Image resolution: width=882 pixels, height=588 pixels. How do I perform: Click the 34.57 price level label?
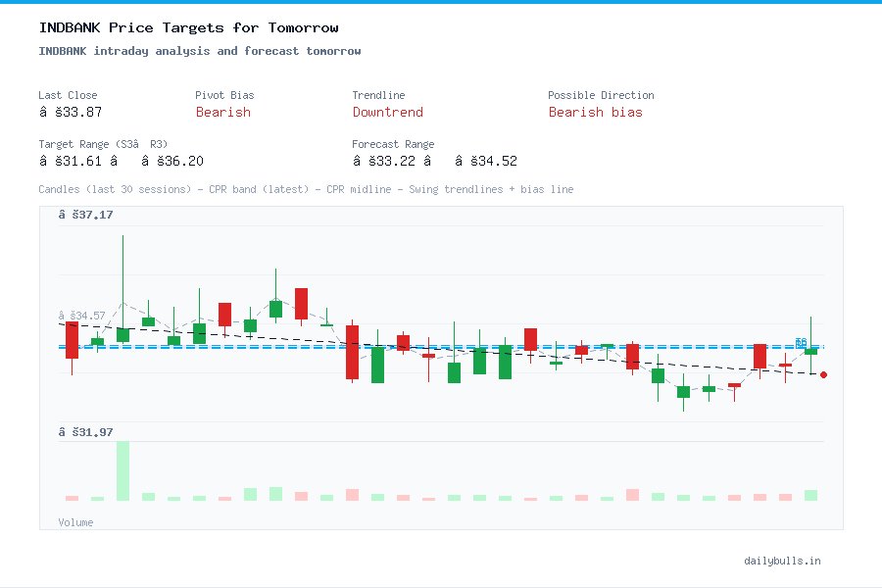pos(81,316)
